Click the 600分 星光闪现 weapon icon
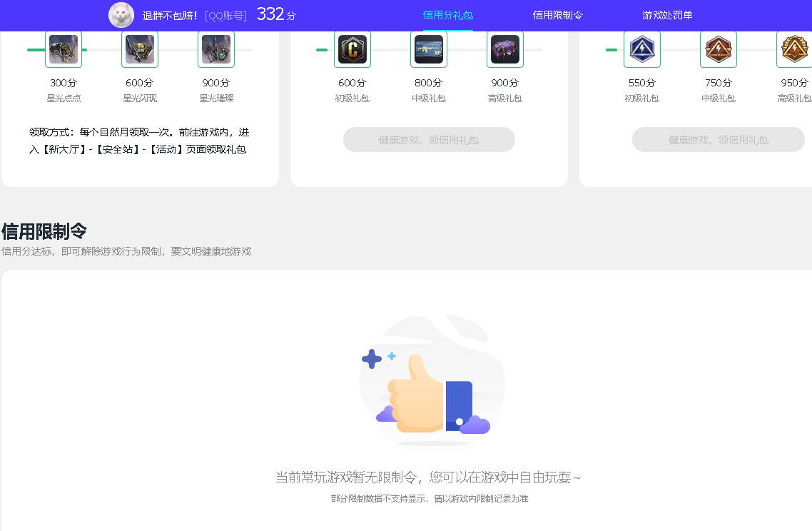Image resolution: width=812 pixels, height=531 pixels. 140,49
